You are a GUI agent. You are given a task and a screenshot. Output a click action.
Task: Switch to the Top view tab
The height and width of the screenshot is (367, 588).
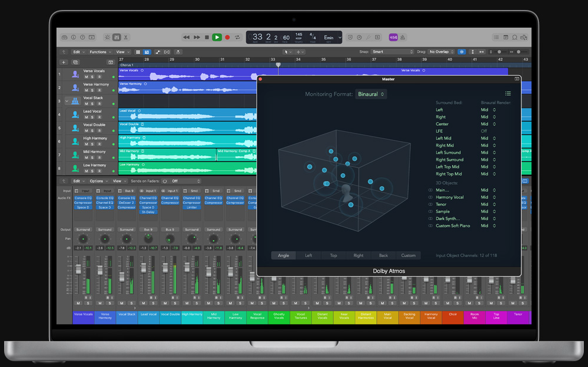pyautogui.click(x=334, y=255)
